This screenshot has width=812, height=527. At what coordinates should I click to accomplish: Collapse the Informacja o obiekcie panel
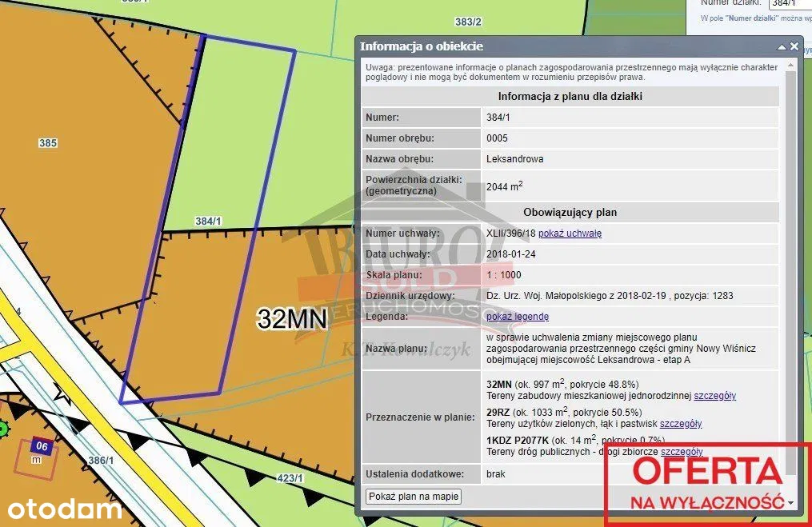pos(782,46)
